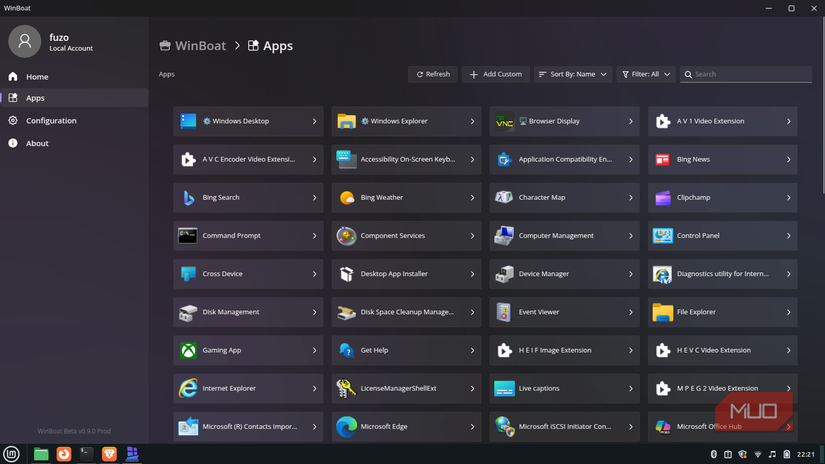Expand the Character Map entry chevron
This screenshot has width=825, height=464.
pos(630,198)
